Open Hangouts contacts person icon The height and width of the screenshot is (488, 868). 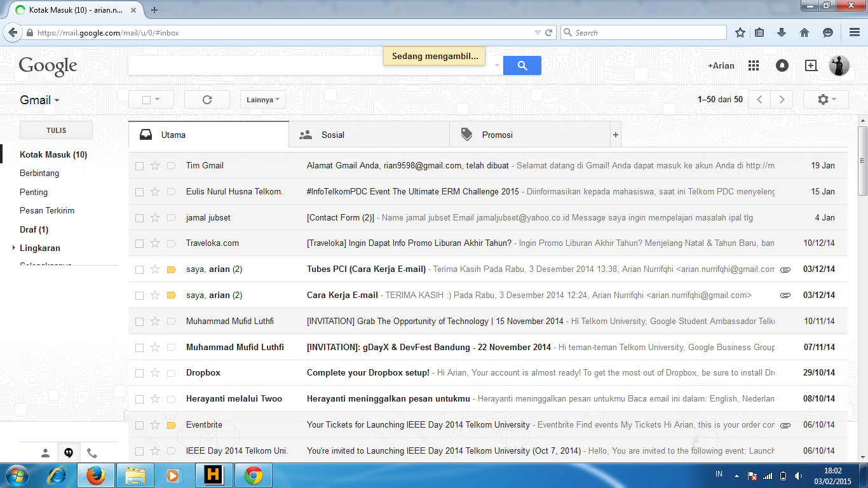pyautogui.click(x=45, y=453)
